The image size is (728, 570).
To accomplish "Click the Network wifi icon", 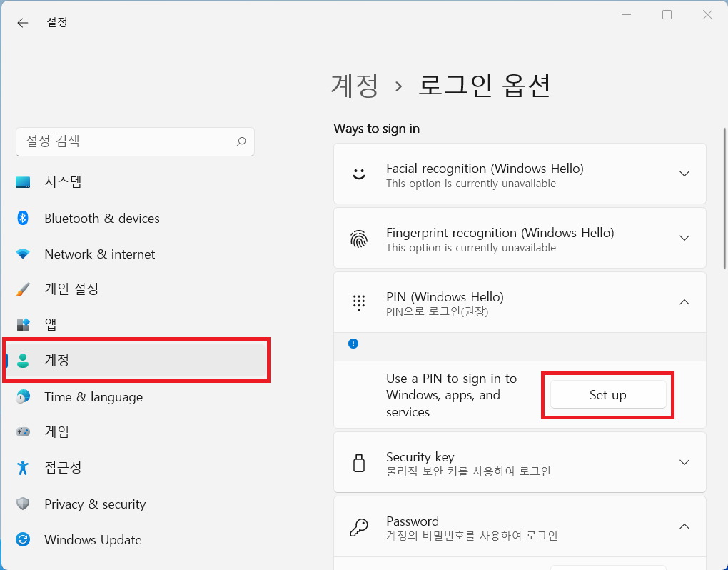I will [x=23, y=254].
